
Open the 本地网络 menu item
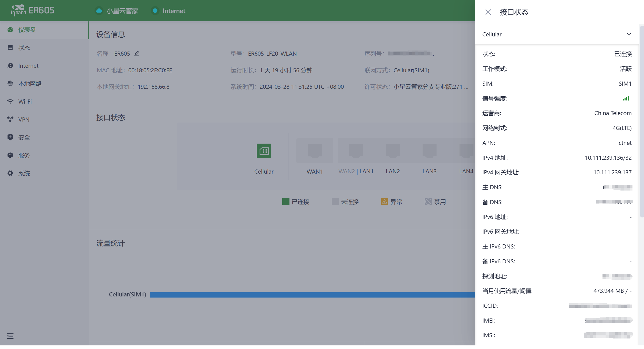44,84
